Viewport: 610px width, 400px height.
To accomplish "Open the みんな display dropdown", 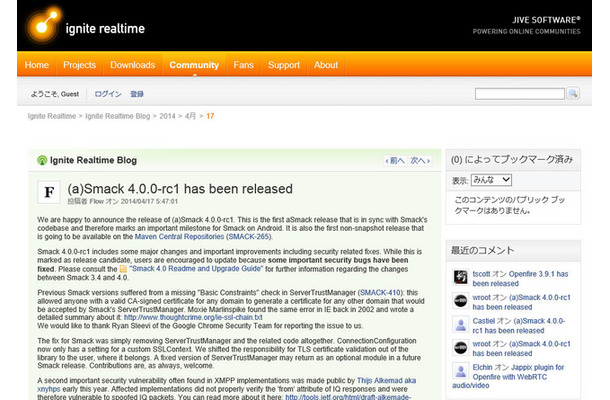I will 491,180.
